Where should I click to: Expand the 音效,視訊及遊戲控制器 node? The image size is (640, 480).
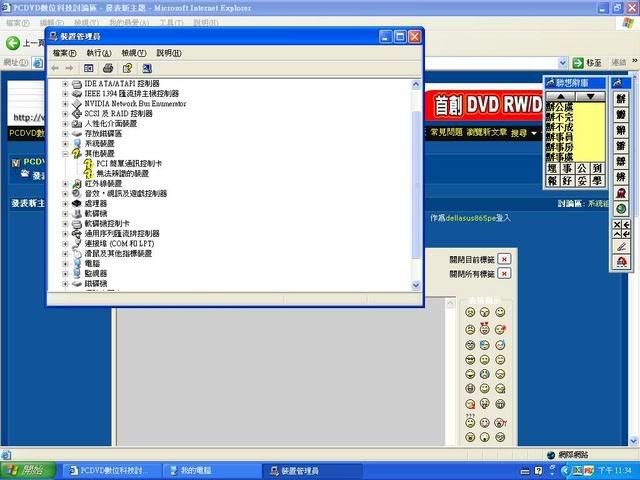(65, 193)
